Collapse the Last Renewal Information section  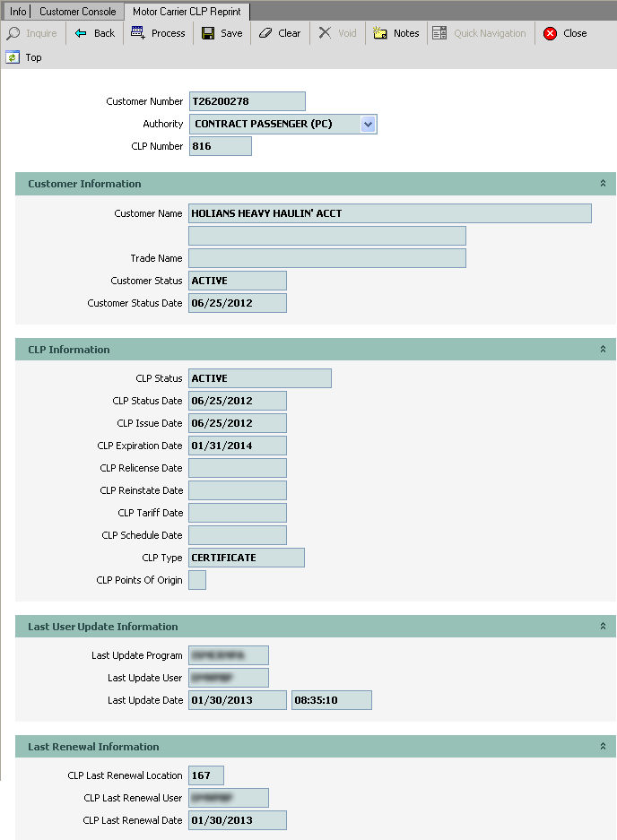(604, 746)
